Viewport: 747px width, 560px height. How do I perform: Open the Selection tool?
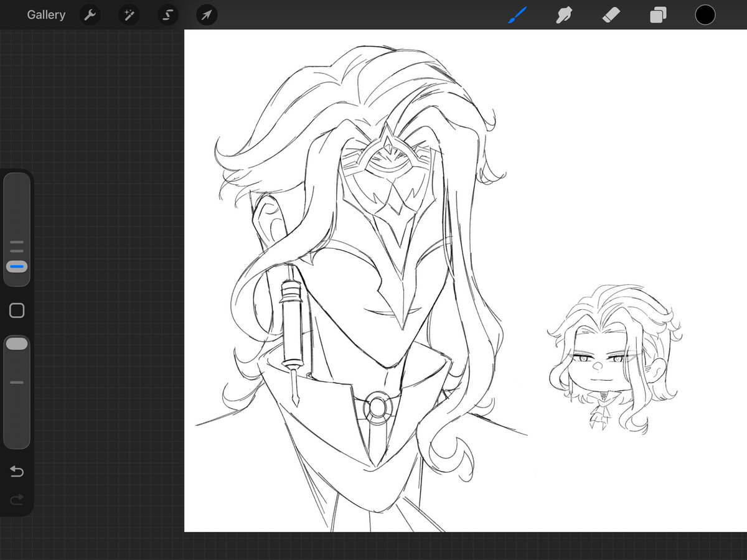point(168,15)
